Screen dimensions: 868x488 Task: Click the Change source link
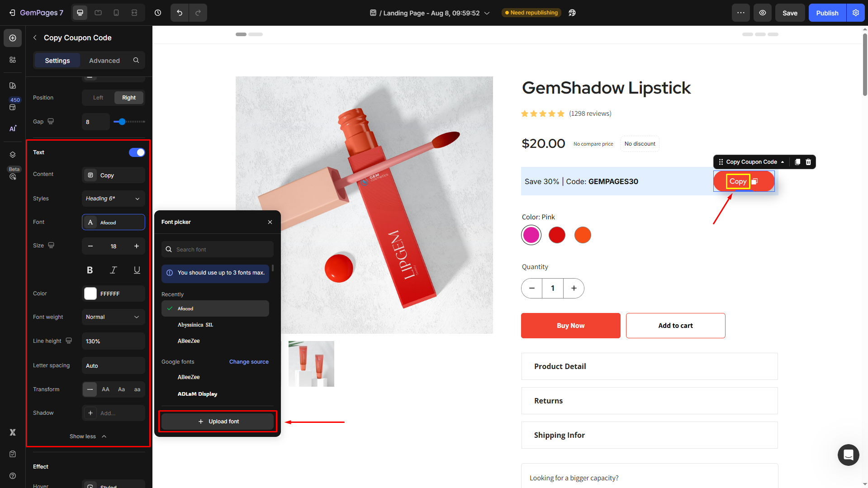pyautogui.click(x=249, y=362)
